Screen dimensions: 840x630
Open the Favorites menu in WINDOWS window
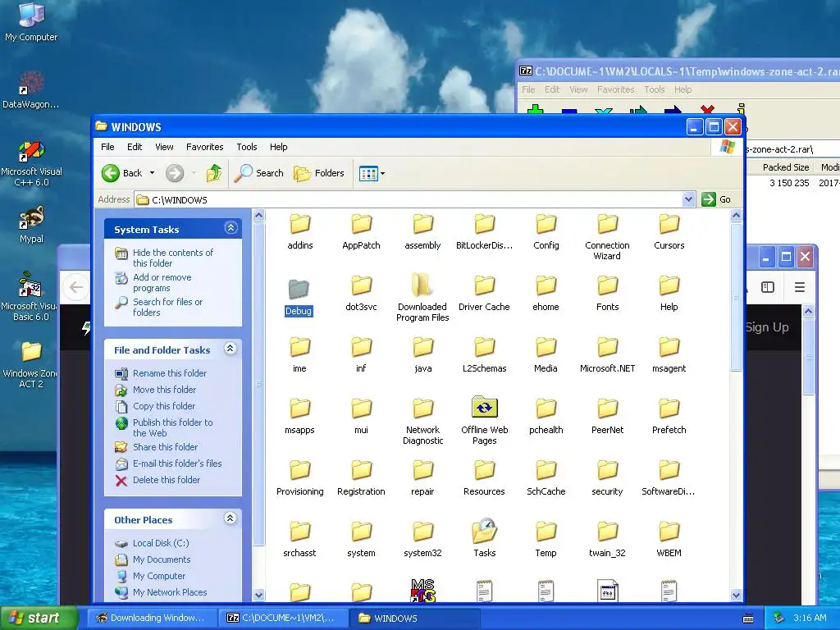pyautogui.click(x=204, y=147)
